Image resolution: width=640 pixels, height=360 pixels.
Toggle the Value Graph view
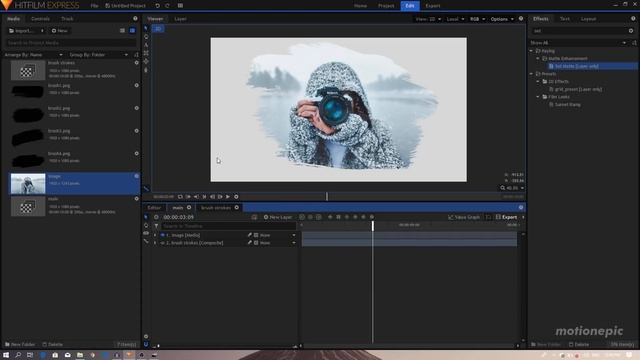point(464,217)
